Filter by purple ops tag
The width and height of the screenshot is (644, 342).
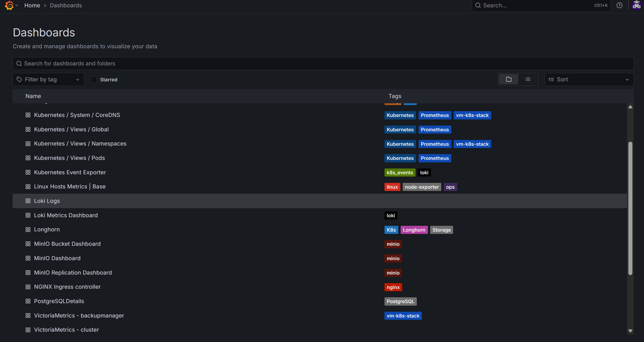coord(450,187)
